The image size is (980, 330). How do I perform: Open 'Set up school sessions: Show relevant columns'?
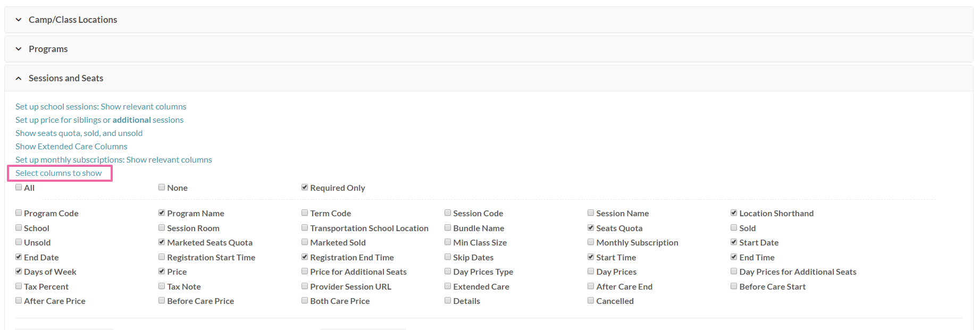coord(100,106)
